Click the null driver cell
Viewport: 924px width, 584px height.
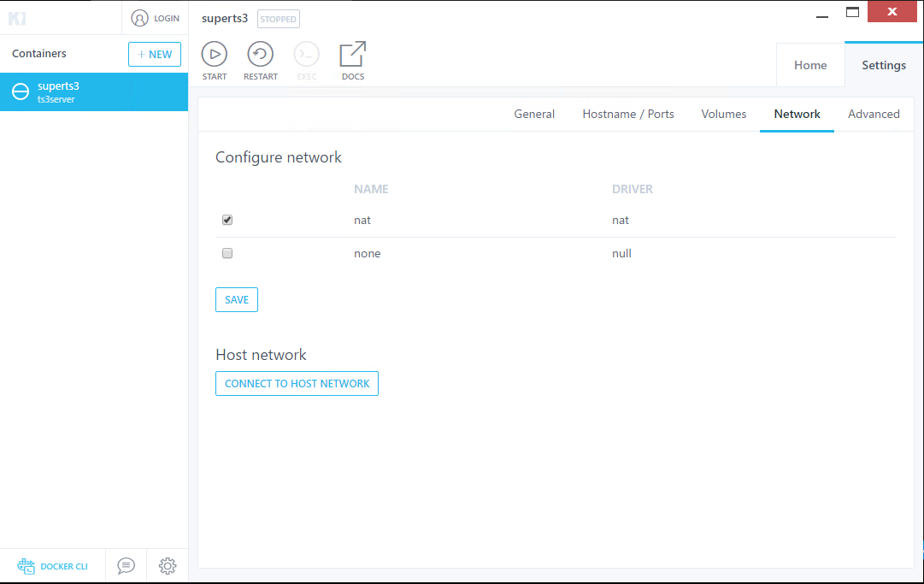[x=621, y=253]
